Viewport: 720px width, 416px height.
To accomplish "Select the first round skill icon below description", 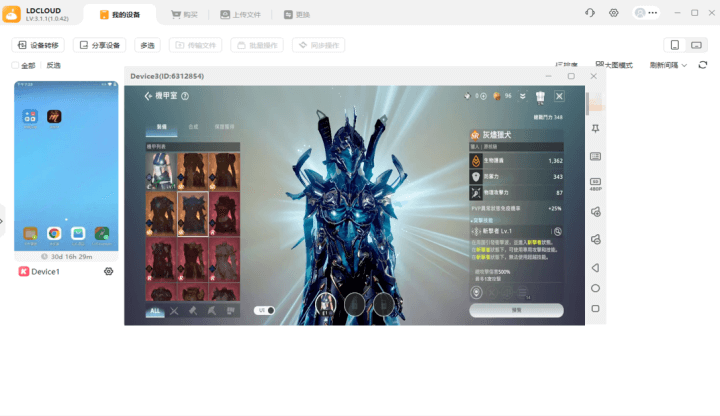I will pos(477,292).
